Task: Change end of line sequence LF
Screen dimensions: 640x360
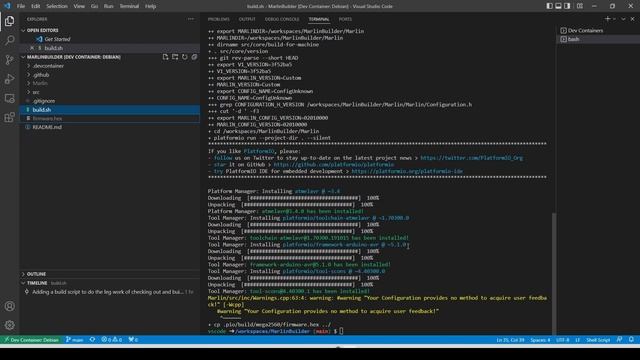Action: pyautogui.click(x=577, y=340)
